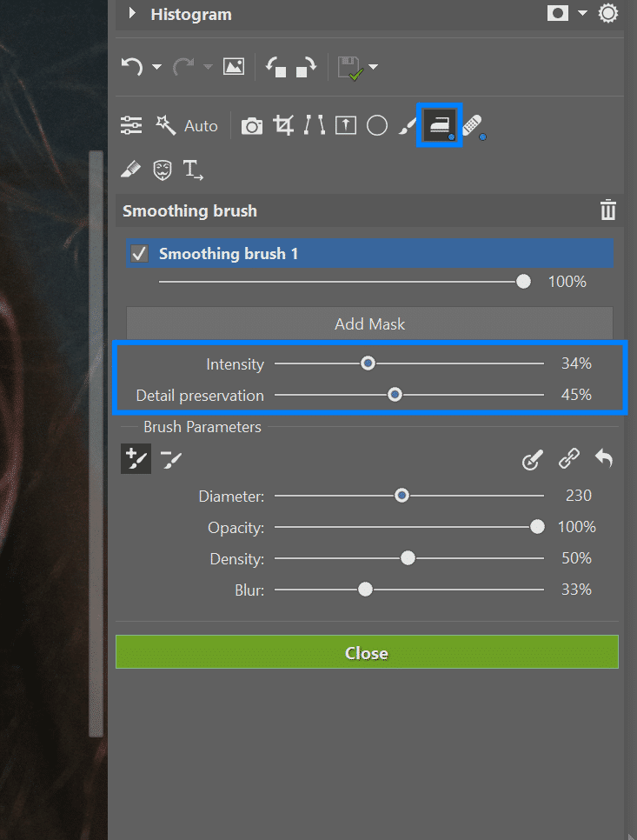Open the undo history dropdown arrow
The height and width of the screenshot is (840, 637).
(x=156, y=67)
